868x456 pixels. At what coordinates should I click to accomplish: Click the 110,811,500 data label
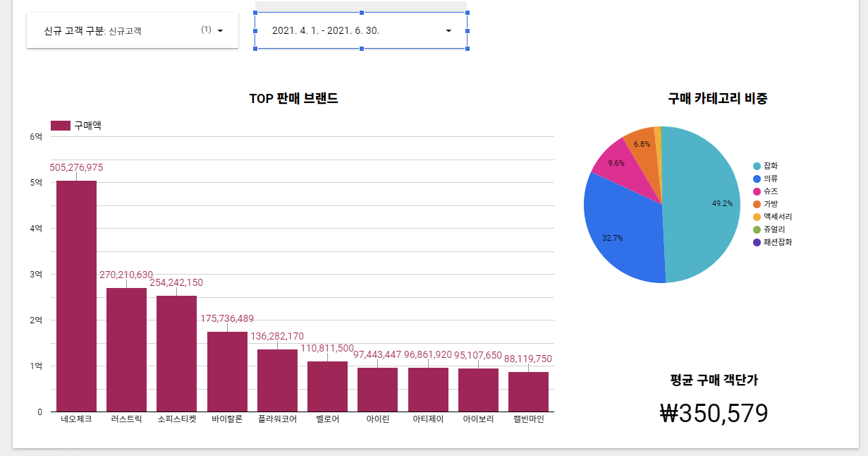click(x=327, y=348)
